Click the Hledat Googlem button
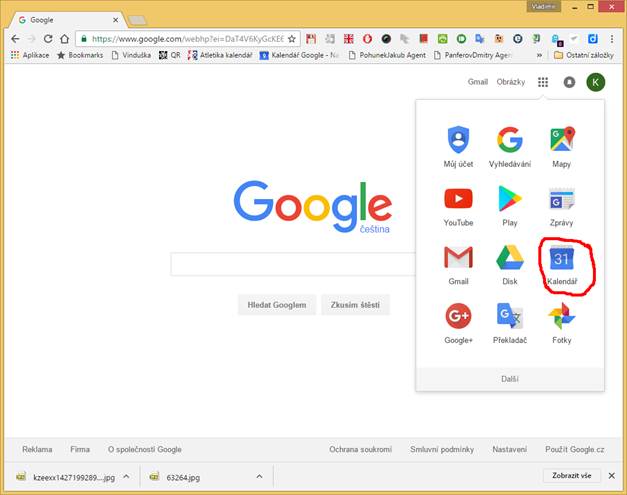 tap(277, 305)
